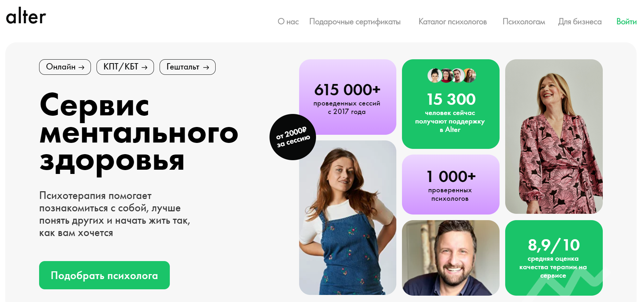Screen dimensions: 644x302
Task: Click the 615 000+ проведенных сессий card
Action: pyautogui.click(x=348, y=97)
